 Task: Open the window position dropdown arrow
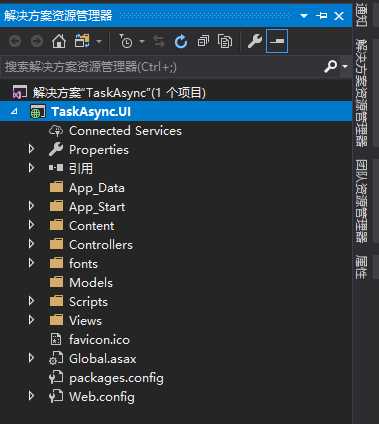[304, 16]
